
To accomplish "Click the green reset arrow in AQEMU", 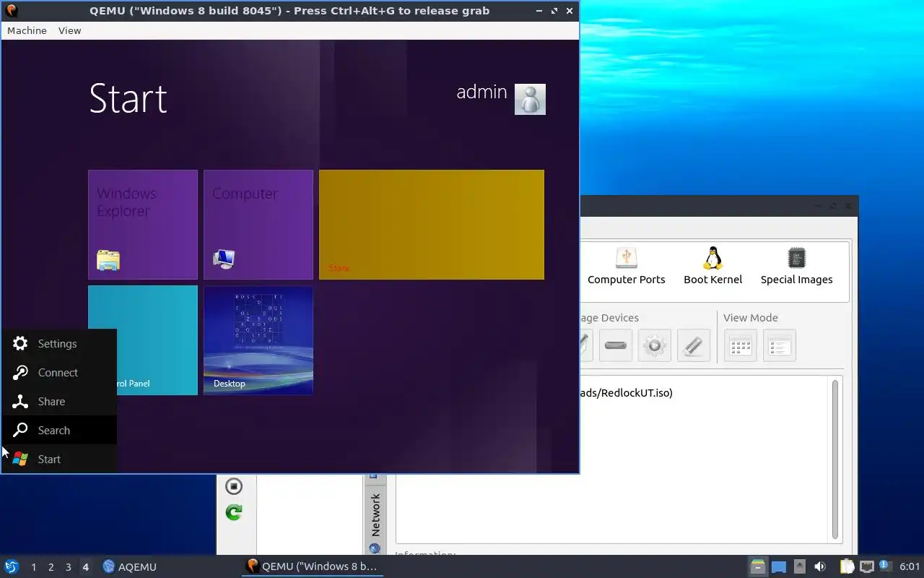I will click(233, 512).
